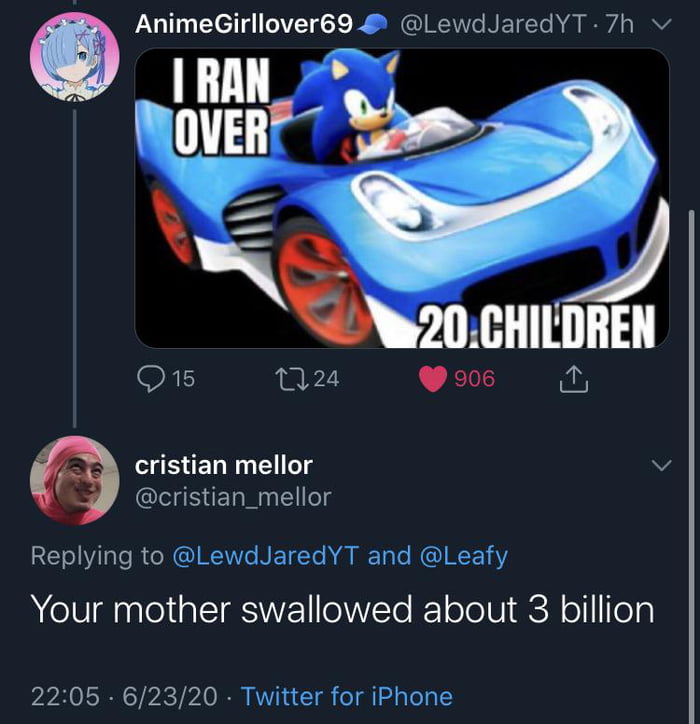Retweet AnimeGirllover69's Sonic meme tweet

[285, 378]
